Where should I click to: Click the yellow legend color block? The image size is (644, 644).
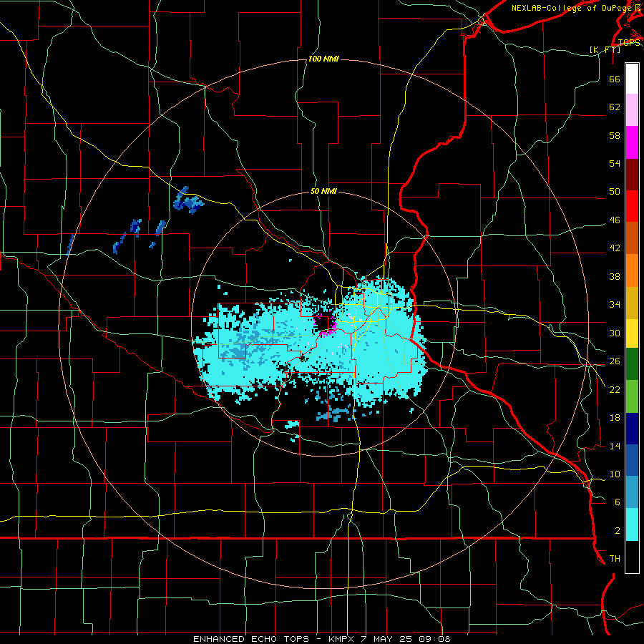632,333
